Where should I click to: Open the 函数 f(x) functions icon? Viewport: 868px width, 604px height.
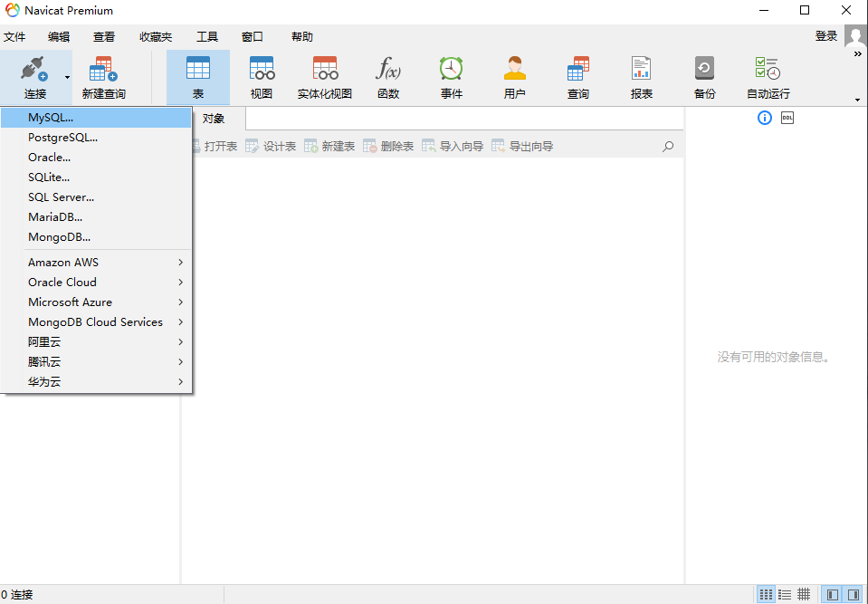click(388, 68)
